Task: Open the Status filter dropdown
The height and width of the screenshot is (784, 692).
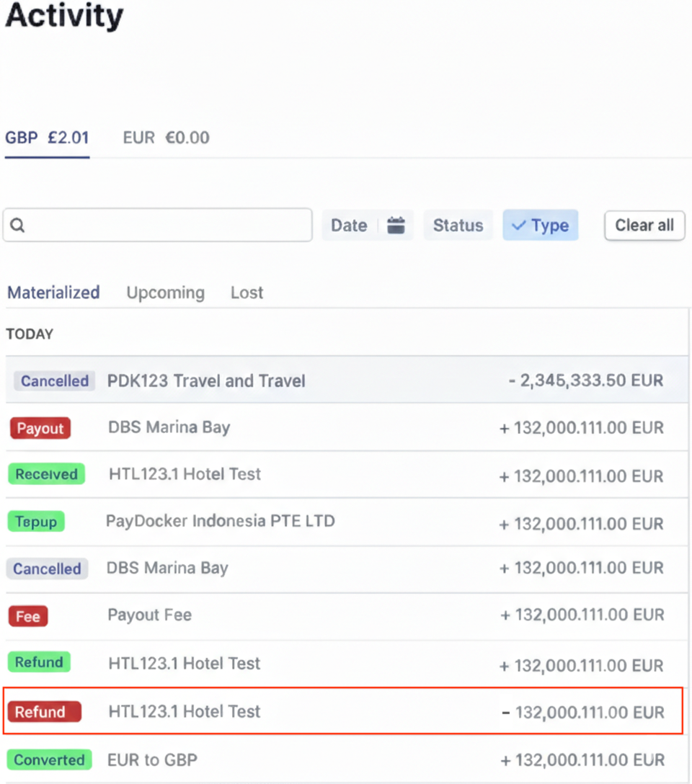Action: 458,226
